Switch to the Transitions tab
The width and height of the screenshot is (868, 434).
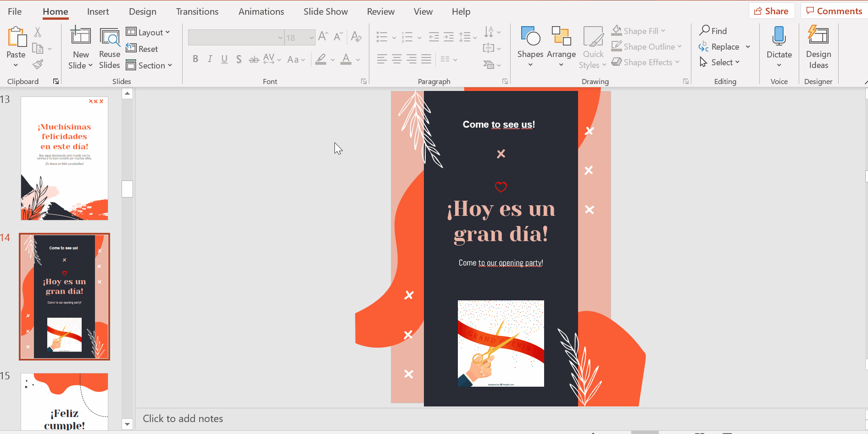[x=197, y=11]
